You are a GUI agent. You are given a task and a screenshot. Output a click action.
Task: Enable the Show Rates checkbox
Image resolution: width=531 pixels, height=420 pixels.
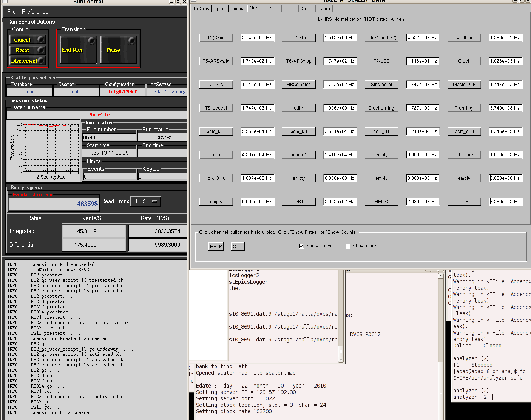point(301,246)
